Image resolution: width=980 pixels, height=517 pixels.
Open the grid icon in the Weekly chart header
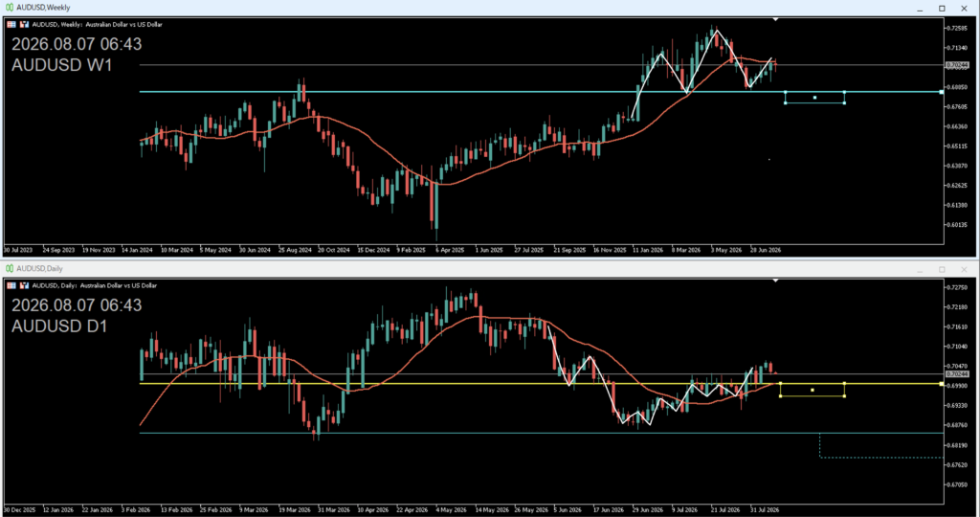pyautogui.click(x=11, y=24)
